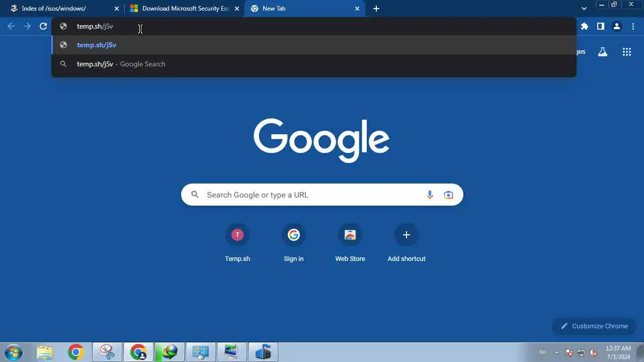Select the New Tab tab
This screenshot has height=362, width=644.
click(304, 9)
